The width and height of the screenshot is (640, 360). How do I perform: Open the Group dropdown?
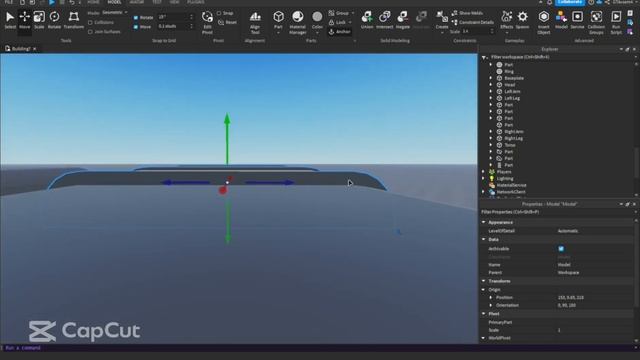pos(342,13)
